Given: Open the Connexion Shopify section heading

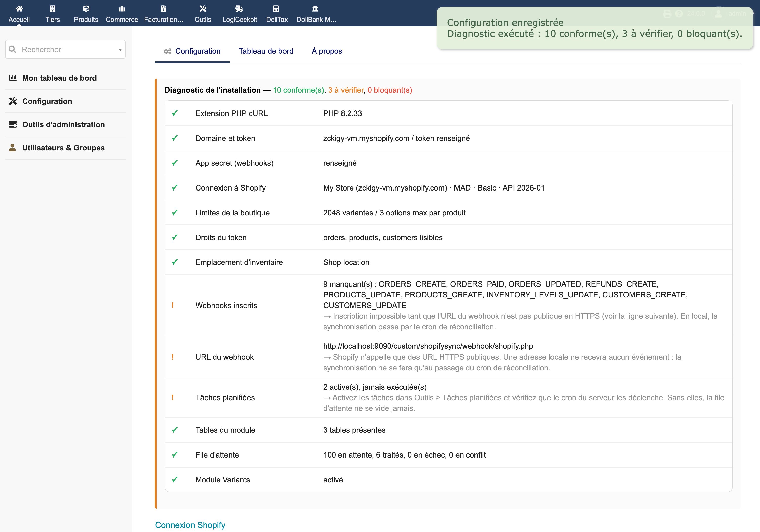Looking at the screenshot, I should [x=190, y=525].
